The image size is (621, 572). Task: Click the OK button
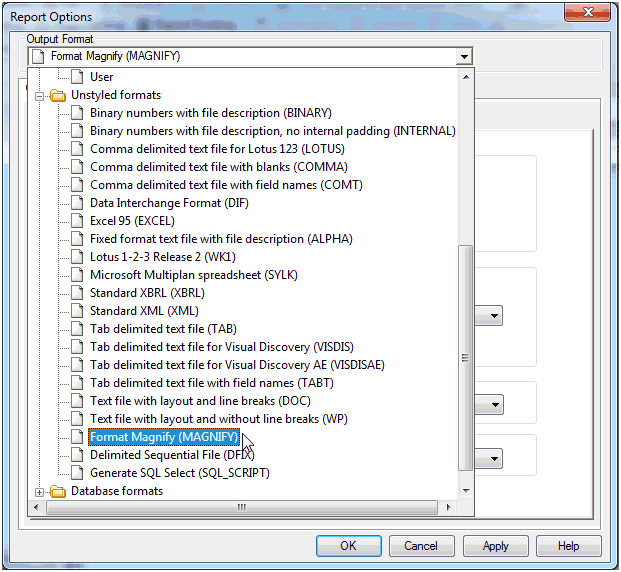349,546
